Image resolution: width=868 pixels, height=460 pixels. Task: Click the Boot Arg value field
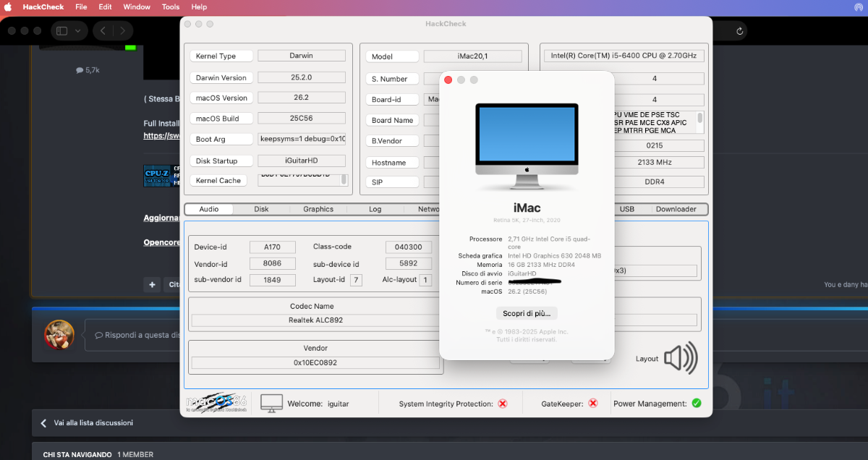tap(302, 139)
